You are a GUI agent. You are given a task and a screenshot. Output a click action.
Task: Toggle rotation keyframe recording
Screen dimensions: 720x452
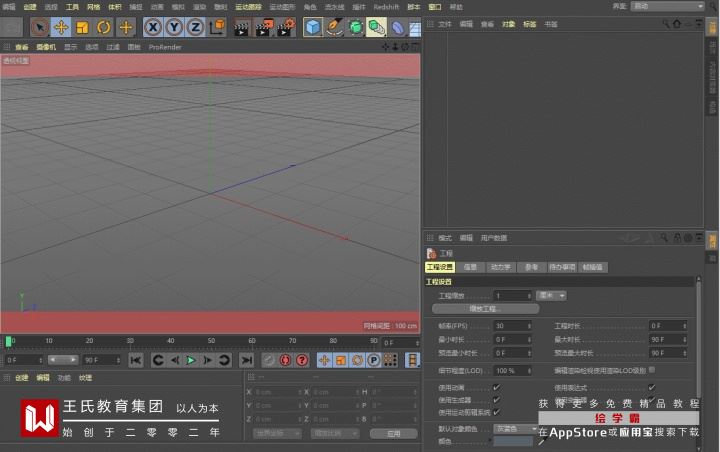tap(357, 361)
